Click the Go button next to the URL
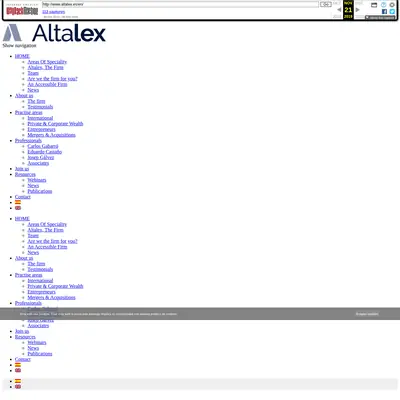The image size is (400, 400). (325, 4)
